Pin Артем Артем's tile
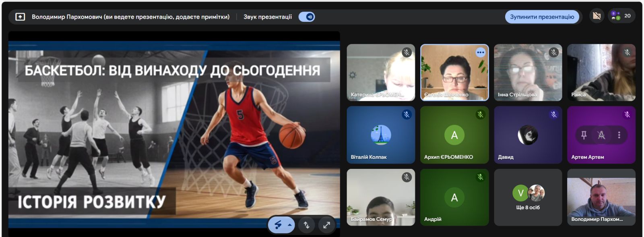Viewport: 644px width, 237px height. (584, 135)
